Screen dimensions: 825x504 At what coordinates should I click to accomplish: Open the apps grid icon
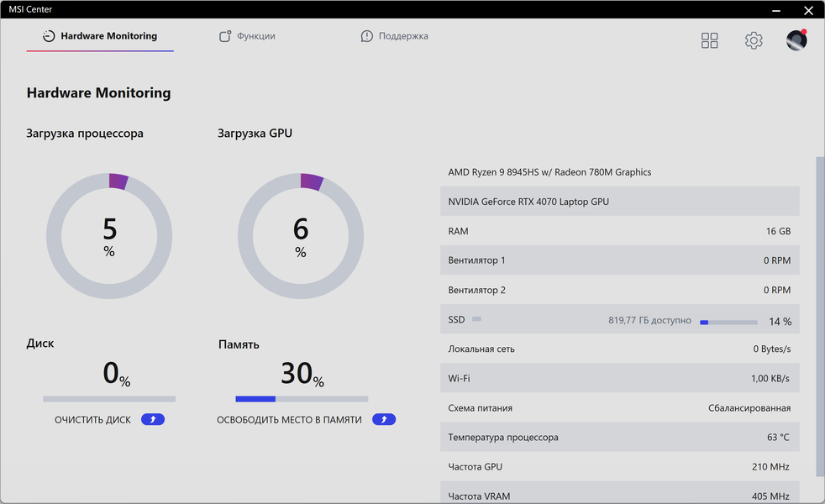(x=710, y=40)
